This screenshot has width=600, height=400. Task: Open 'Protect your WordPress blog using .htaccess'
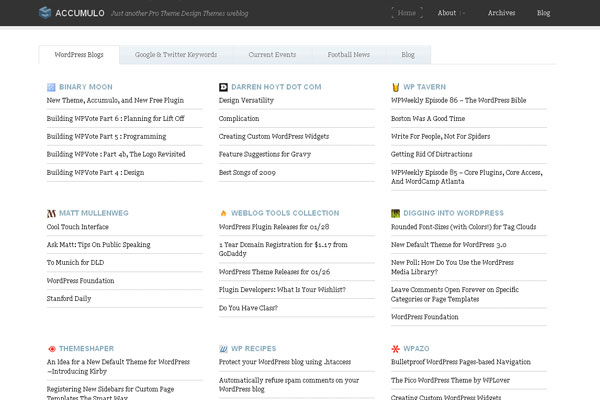coord(285,362)
